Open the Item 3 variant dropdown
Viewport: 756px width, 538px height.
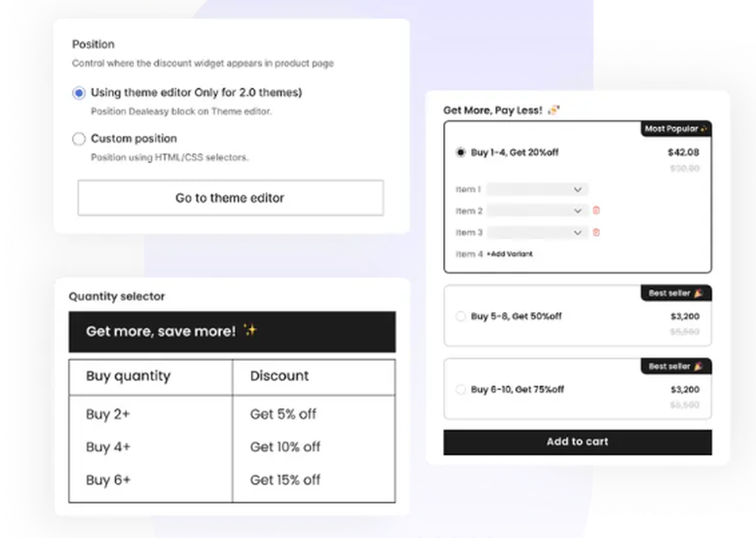click(x=537, y=233)
